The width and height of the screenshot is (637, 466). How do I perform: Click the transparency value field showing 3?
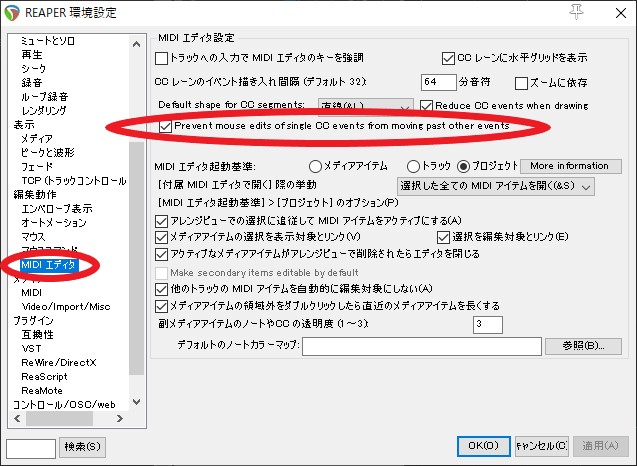488,325
